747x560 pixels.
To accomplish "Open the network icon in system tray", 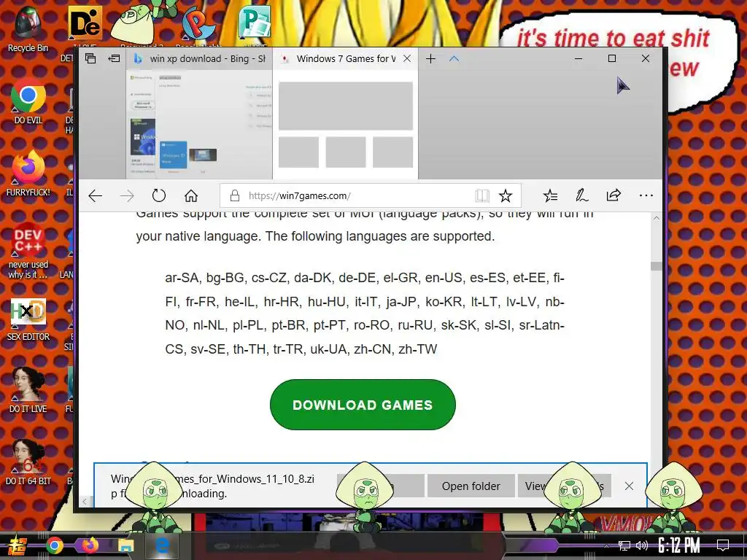I will (x=624, y=545).
